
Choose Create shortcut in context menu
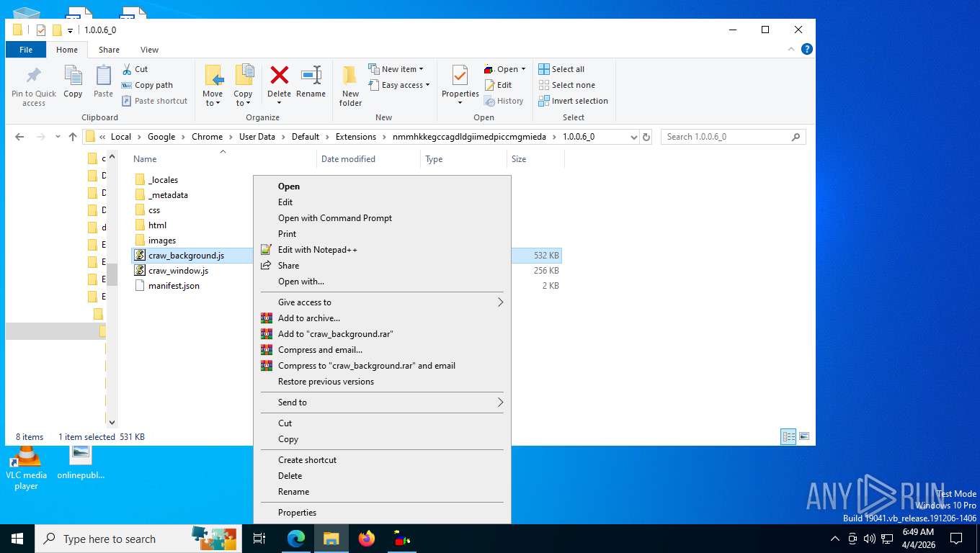click(x=382, y=460)
